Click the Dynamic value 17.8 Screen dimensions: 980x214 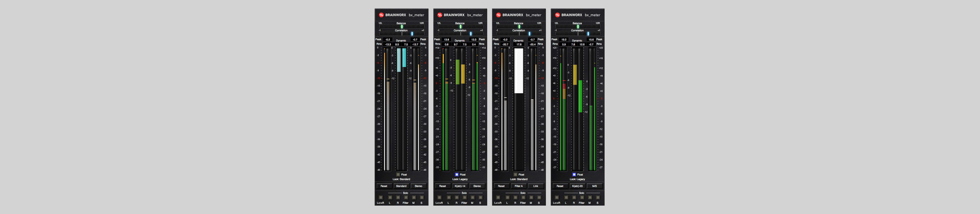click(519, 44)
